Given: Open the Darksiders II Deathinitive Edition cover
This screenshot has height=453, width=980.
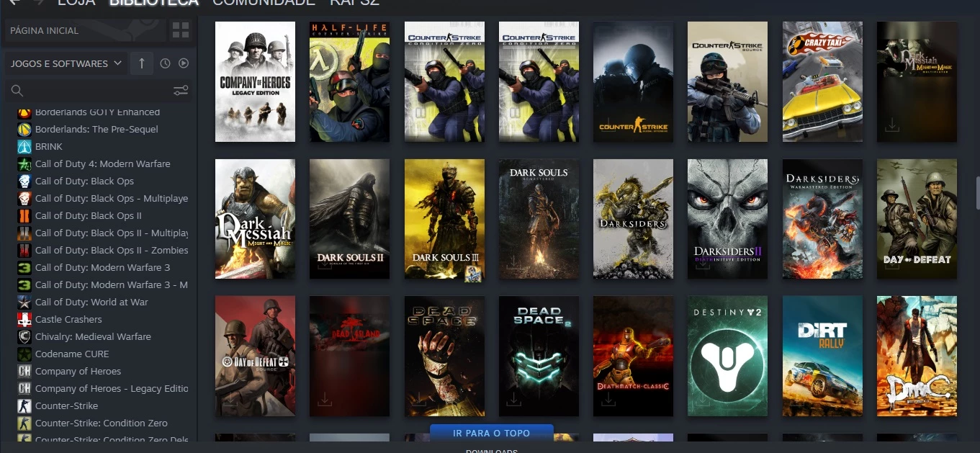Looking at the screenshot, I should [x=727, y=219].
